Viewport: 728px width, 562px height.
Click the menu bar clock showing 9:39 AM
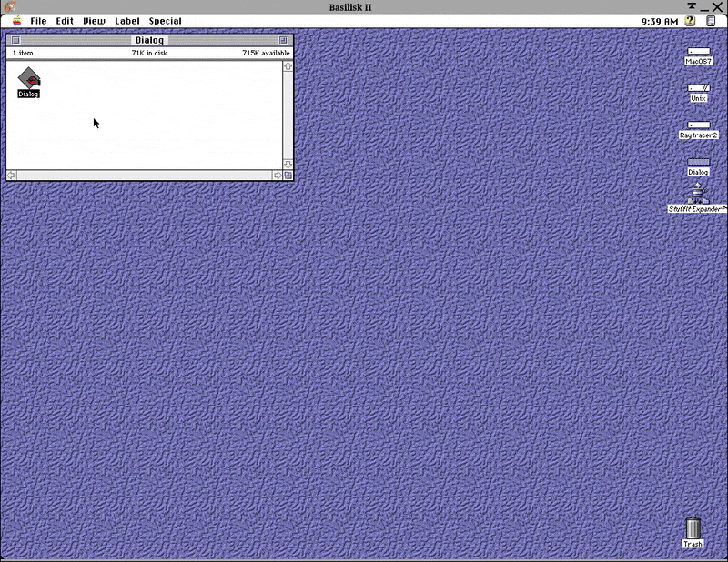click(x=660, y=21)
